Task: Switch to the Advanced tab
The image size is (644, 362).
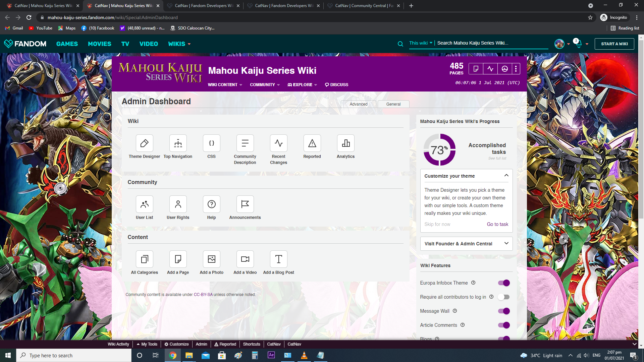Action: click(359, 104)
